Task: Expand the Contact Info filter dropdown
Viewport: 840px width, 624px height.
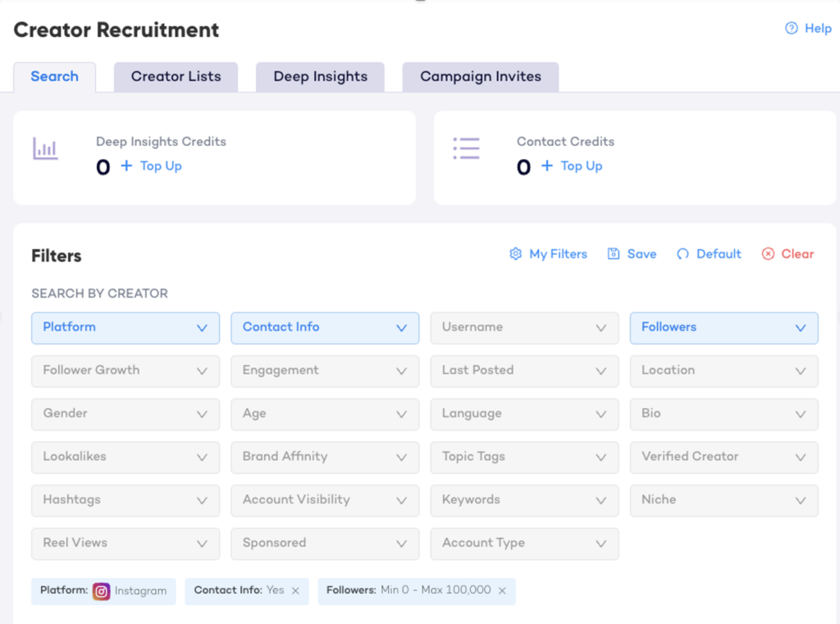Action: click(x=325, y=328)
